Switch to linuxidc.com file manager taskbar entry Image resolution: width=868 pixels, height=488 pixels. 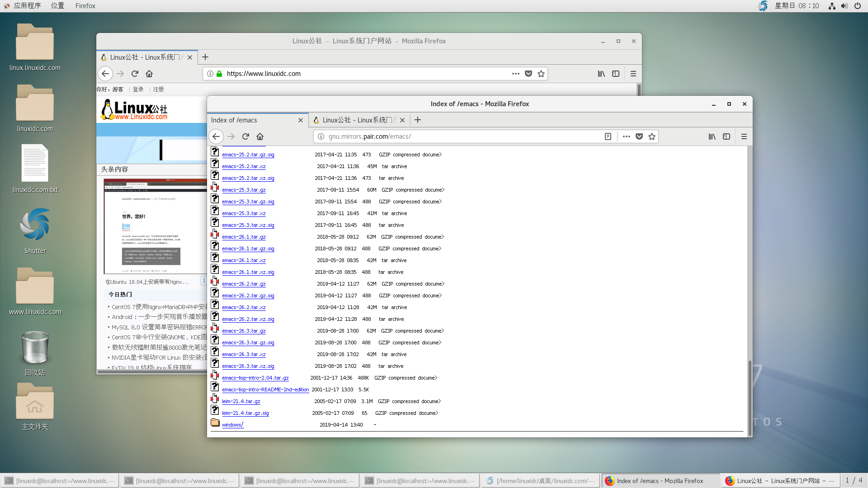540,481
